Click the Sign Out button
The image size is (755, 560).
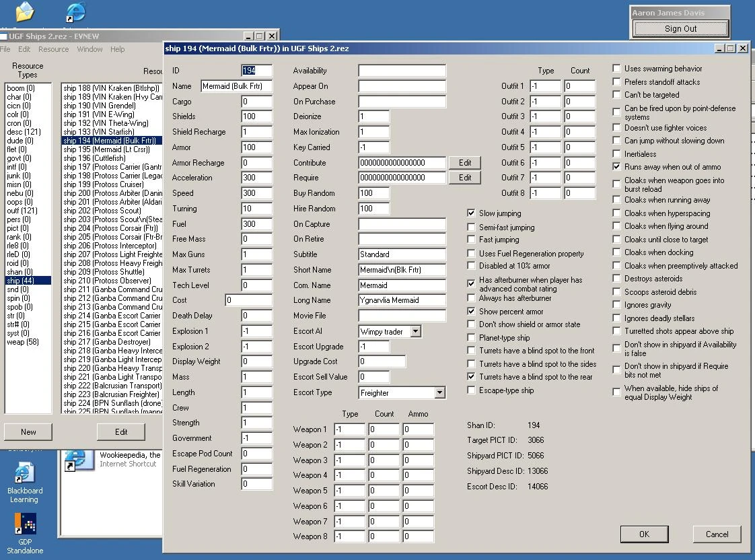680,29
